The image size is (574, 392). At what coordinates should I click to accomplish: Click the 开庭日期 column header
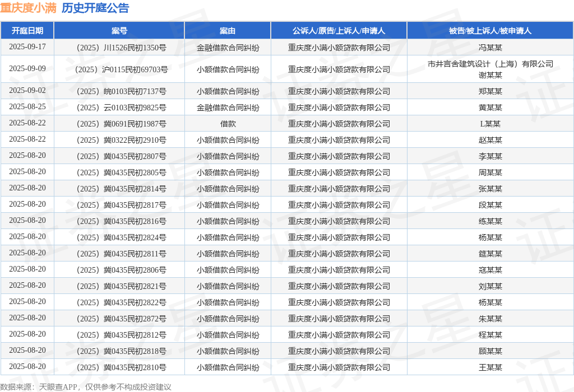tap(27, 31)
